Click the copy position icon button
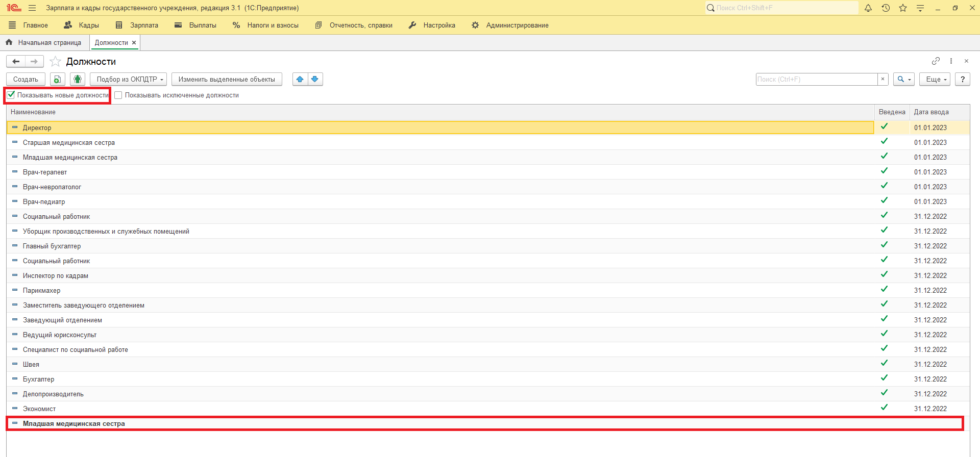This screenshot has width=980, height=457. point(58,79)
